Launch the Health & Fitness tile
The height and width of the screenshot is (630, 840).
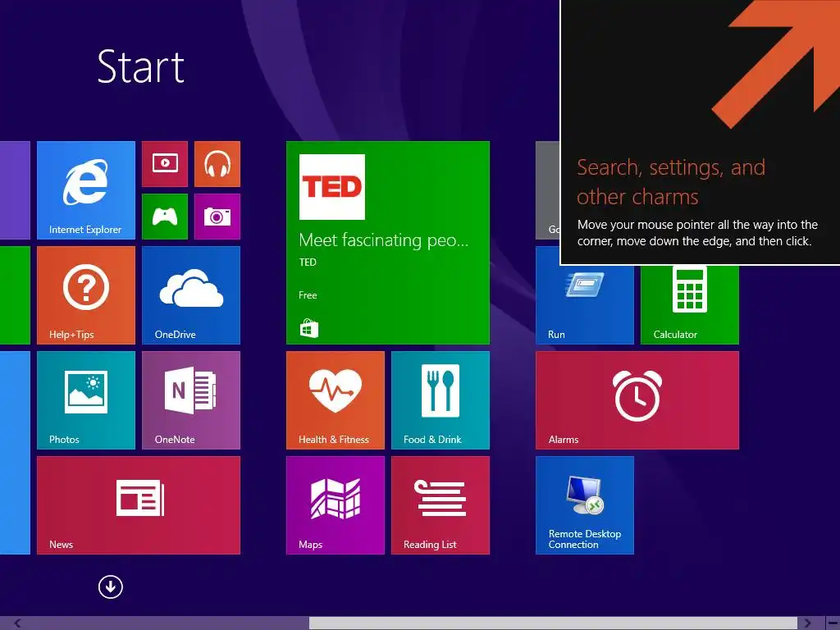pyautogui.click(x=336, y=400)
